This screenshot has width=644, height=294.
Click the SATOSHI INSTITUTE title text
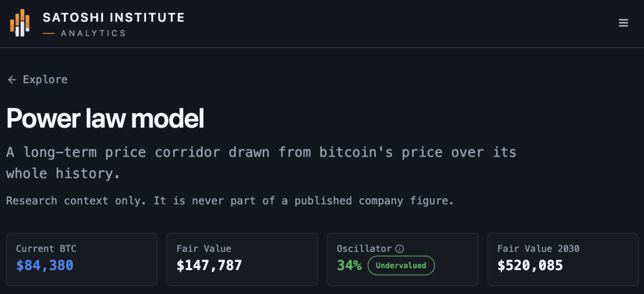pyautogui.click(x=114, y=17)
